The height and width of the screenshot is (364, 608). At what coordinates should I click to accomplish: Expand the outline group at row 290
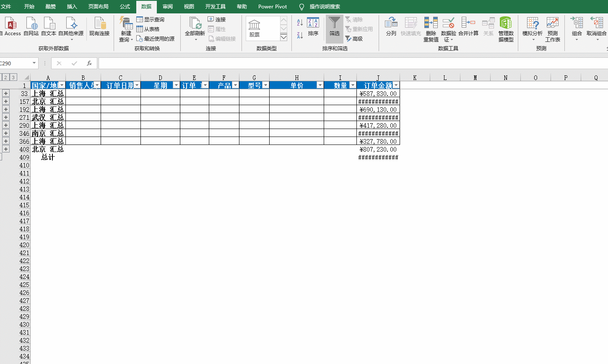pos(6,125)
